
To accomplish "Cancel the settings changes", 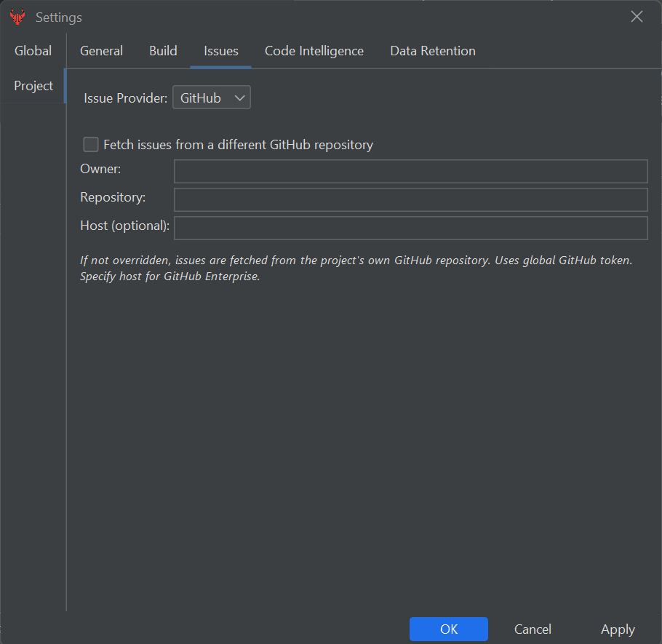I will 533,629.
